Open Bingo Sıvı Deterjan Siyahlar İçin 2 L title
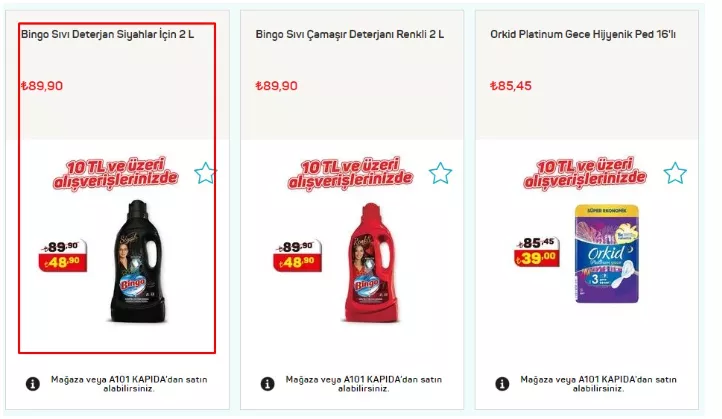The height and width of the screenshot is (419, 722). (107, 35)
